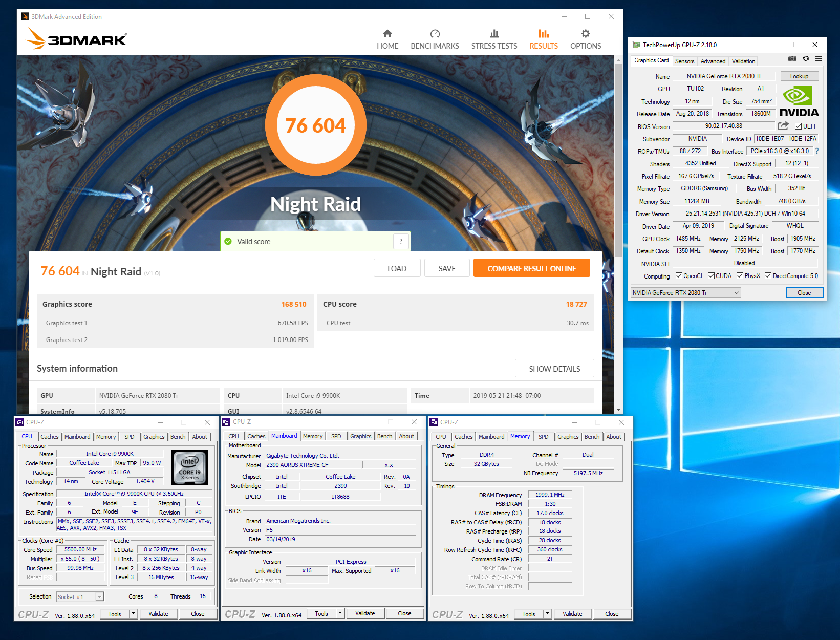Toggle the OpenCL checkbox
The image size is (840, 640).
[x=679, y=276]
